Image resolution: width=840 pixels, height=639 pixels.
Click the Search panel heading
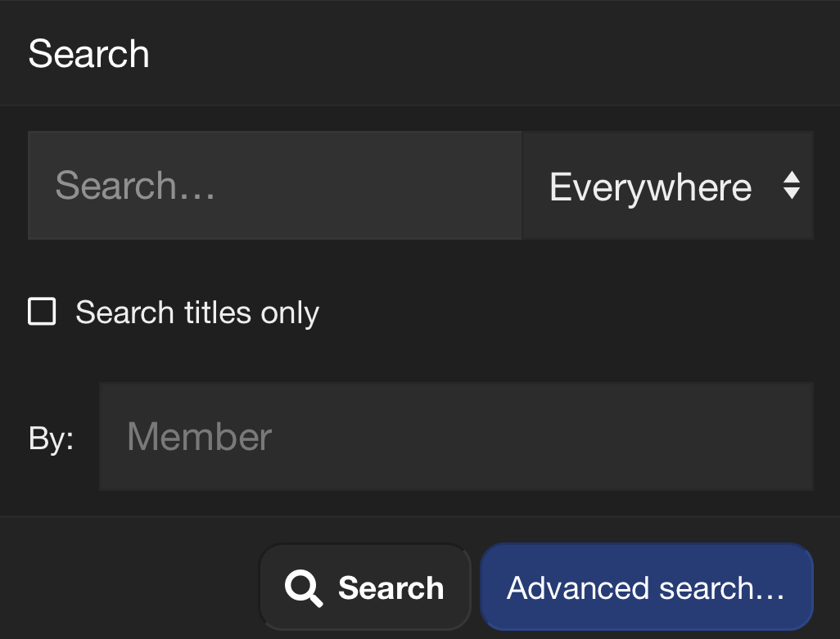(88, 54)
